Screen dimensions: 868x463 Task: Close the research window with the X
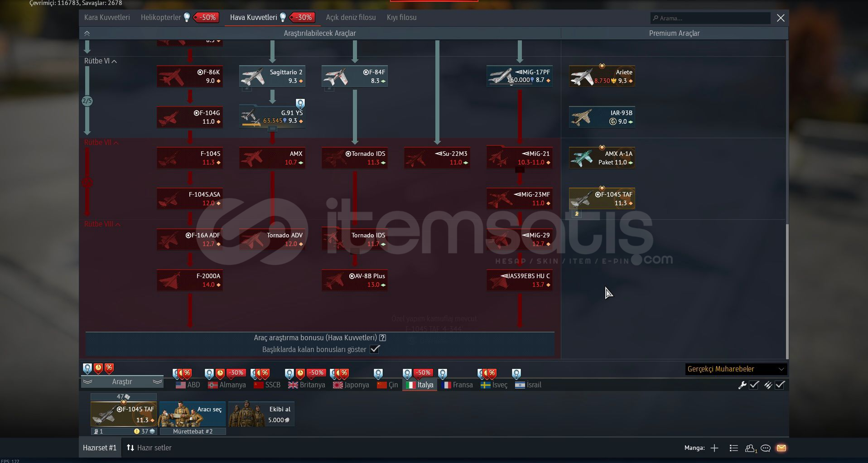click(x=781, y=18)
